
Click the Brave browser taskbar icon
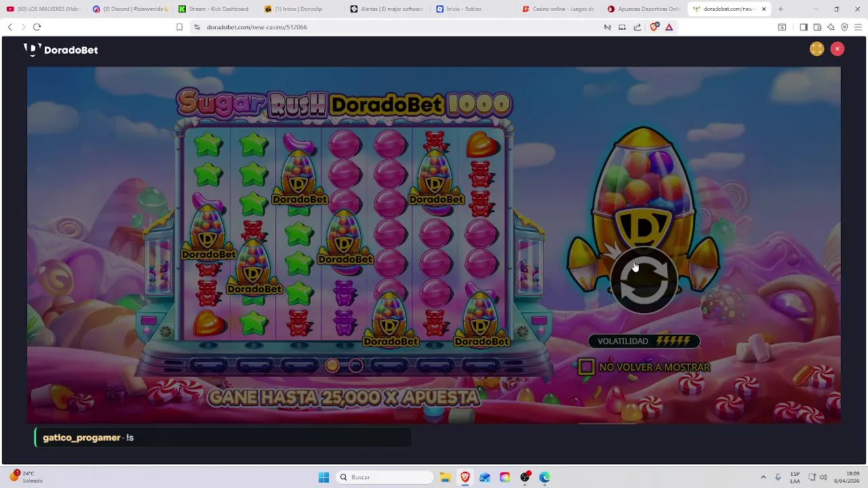coord(465,477)
